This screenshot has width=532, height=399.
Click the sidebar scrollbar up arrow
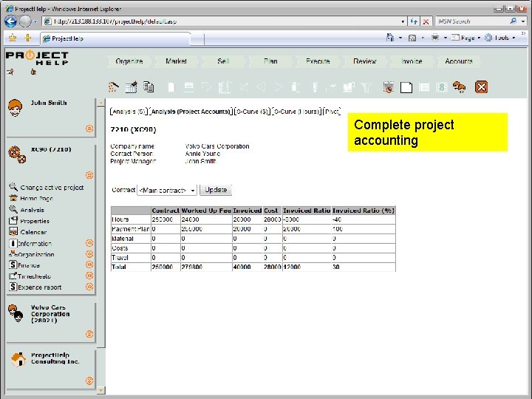[100, 103]
